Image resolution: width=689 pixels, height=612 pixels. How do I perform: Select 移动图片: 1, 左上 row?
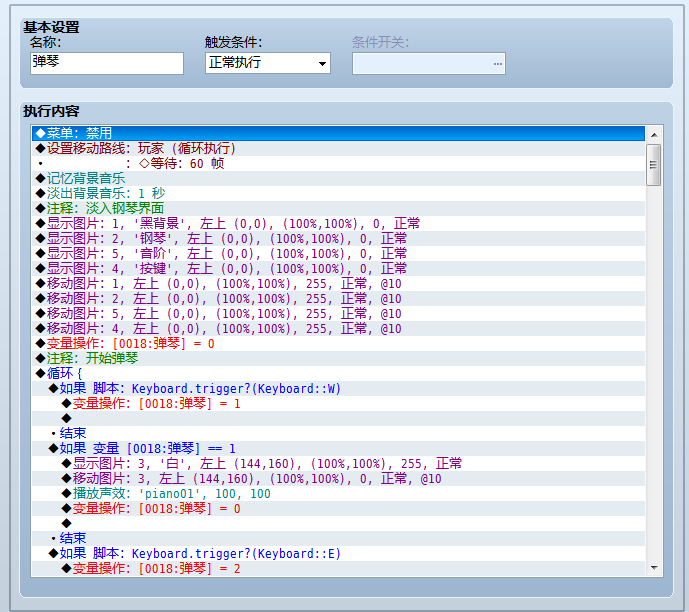point(338,283)
